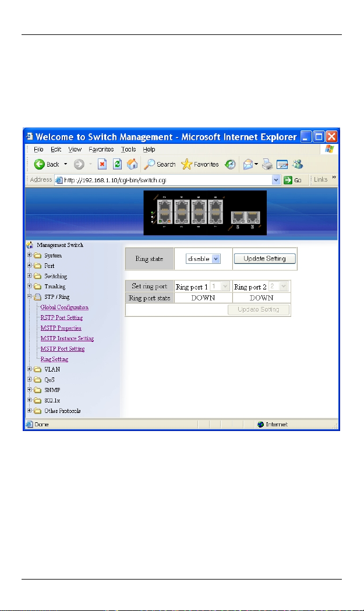The width and height of the screenshot is (364, 611).
Task: Select the VLAN tree label
Action: (x=52, y=369)
